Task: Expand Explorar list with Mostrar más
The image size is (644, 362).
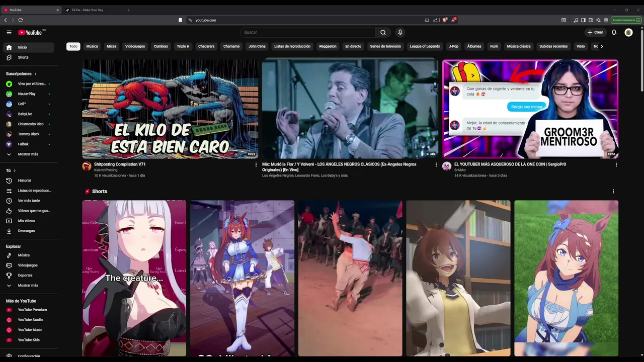Action: coord(28,285)
